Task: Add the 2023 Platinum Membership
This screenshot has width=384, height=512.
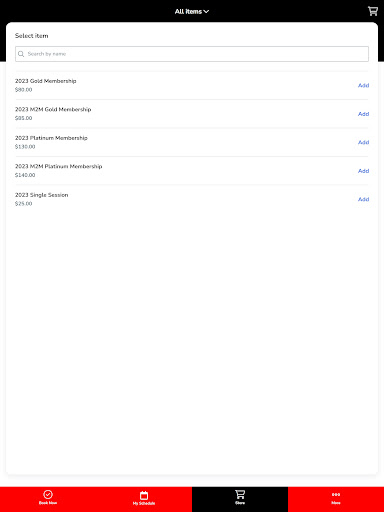Action: click(363, 142)
